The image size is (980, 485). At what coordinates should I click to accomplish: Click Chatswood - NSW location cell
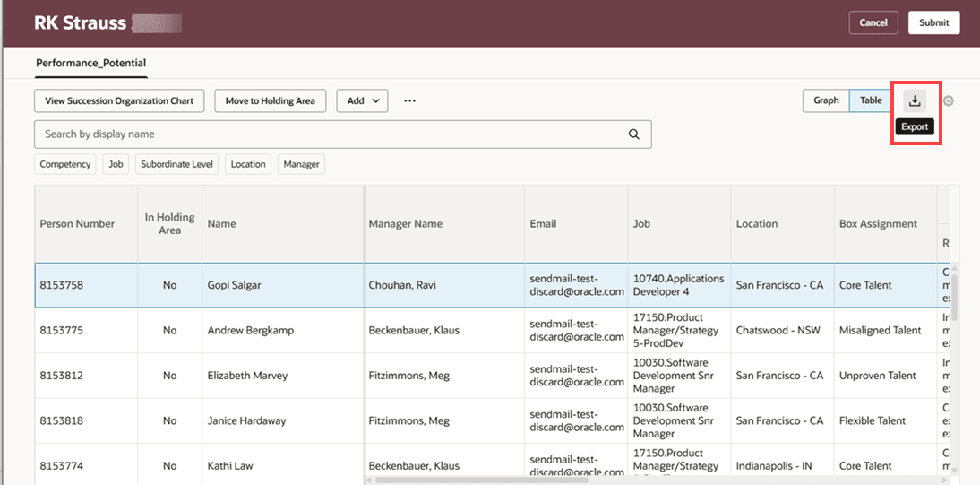[783, 331]
